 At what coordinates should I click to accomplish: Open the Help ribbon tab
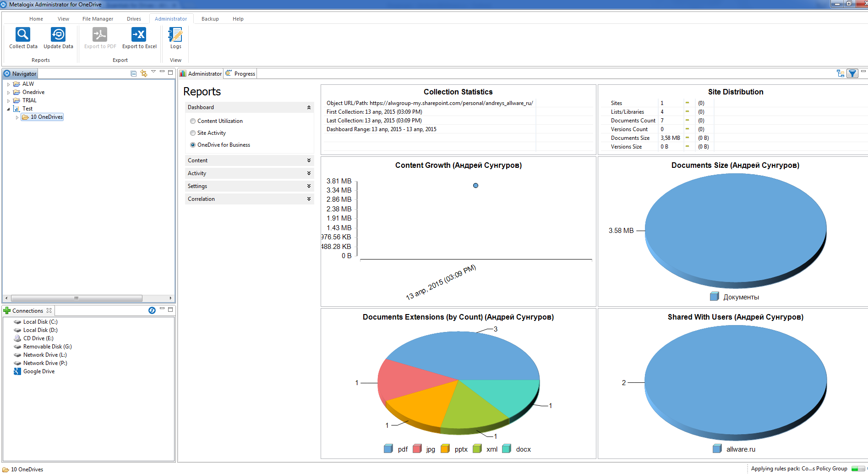coord(238,19)
